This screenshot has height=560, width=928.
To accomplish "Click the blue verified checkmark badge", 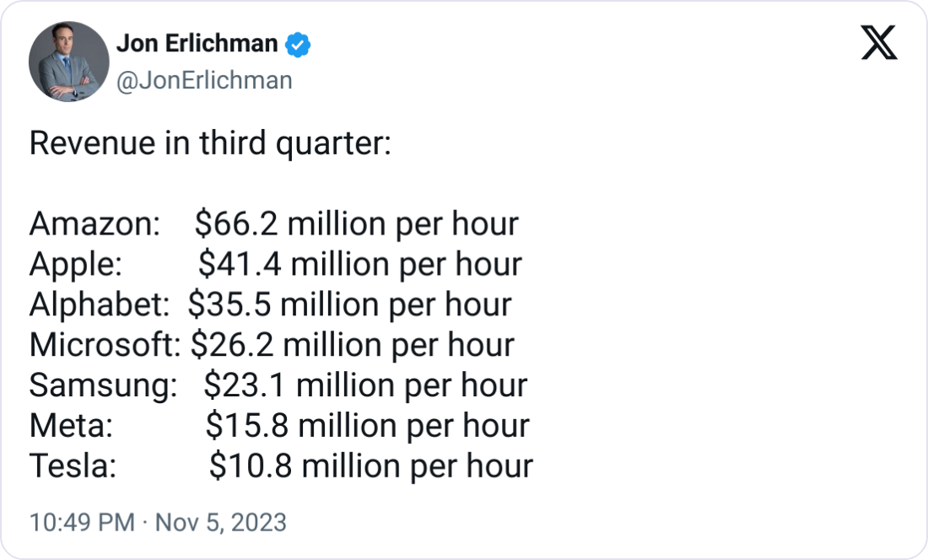I will [x=298, y=45].
